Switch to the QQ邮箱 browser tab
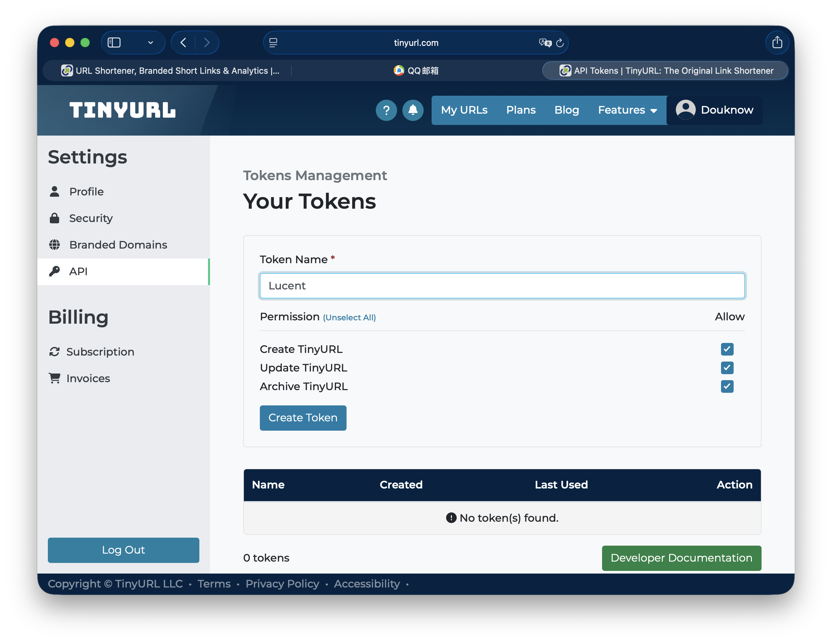Screen dimensions: 832x644 click(416, 70)
